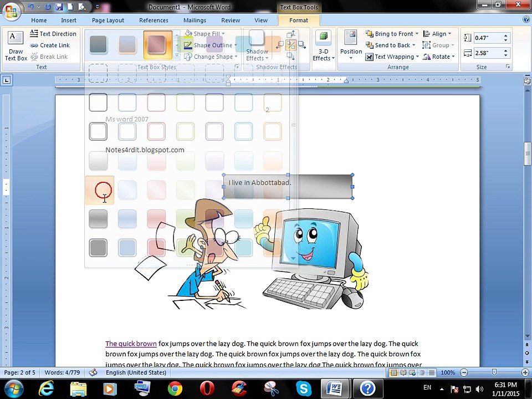Screen dimensions: 532x399
Task: Open Opera browser from taskbar
Action: point(207,388)
